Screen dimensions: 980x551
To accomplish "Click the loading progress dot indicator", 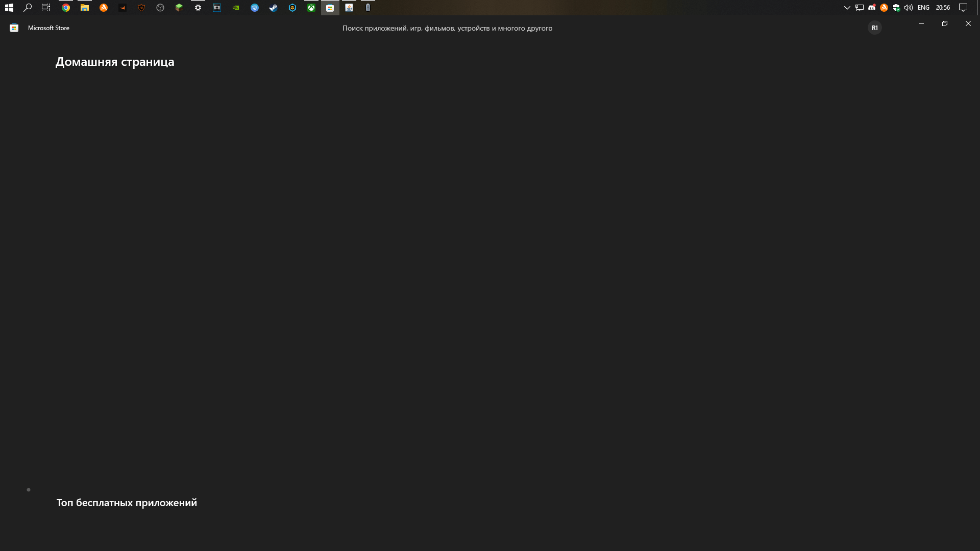I will click(28, 490).
